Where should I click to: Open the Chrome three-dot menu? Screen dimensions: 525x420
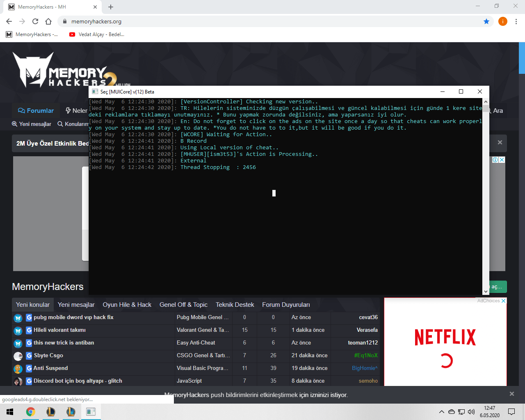tap(516, 21)
